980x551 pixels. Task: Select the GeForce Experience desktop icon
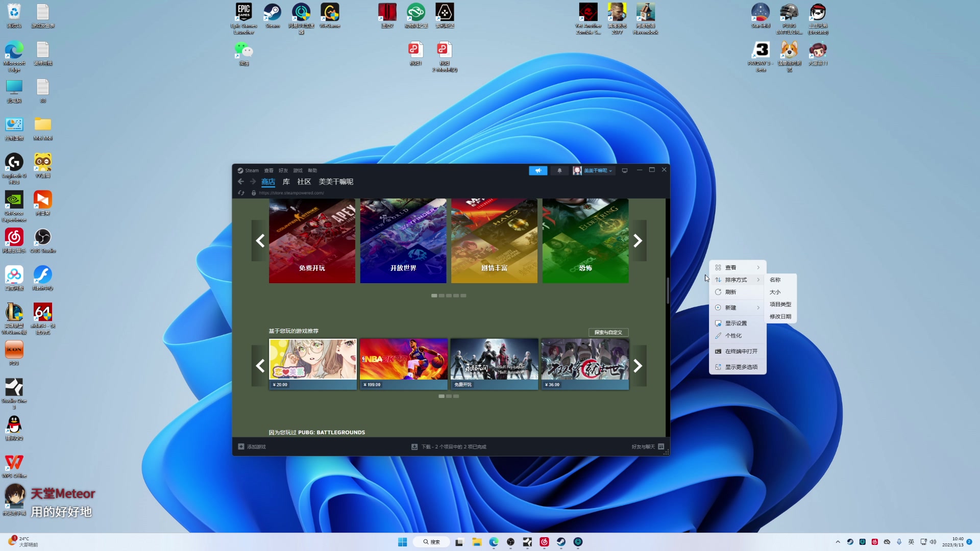[14, 206]
